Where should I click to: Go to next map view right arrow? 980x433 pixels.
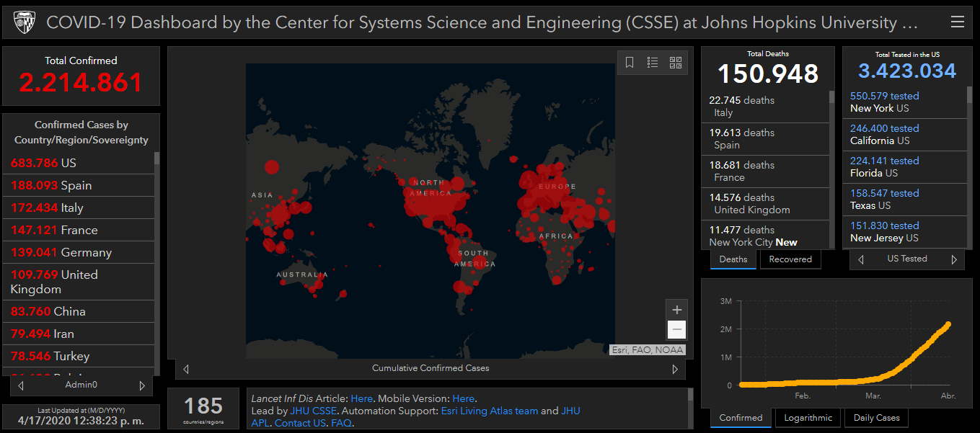coord(675,369)
